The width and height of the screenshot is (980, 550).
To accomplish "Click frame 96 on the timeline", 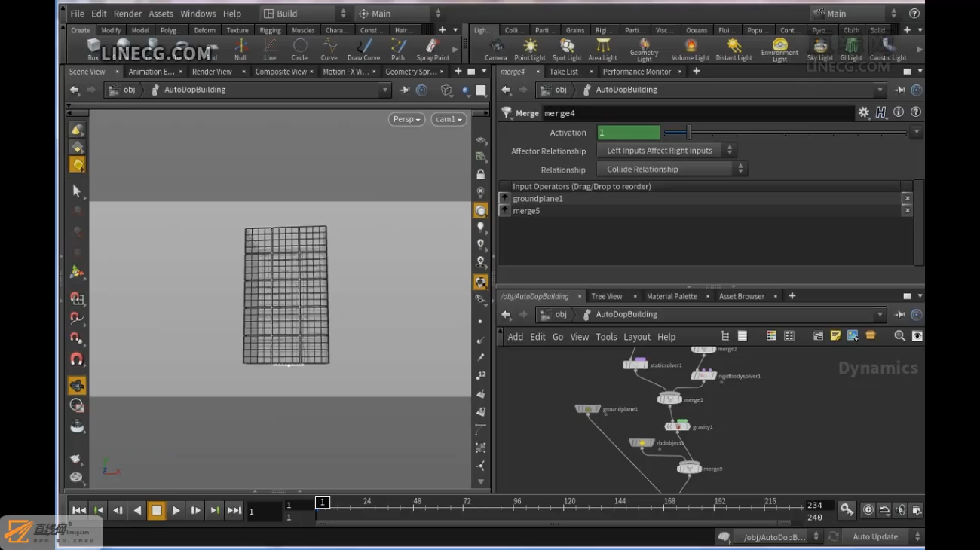I will click(517, 503).
